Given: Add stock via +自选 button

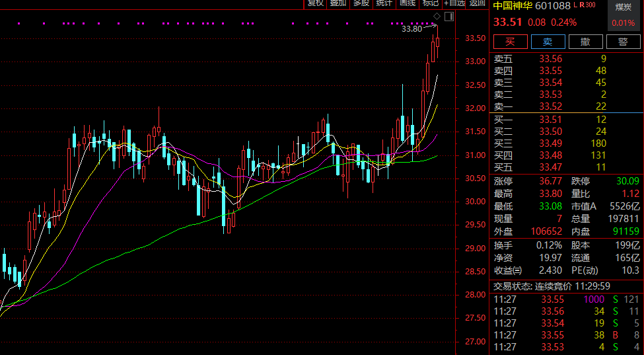Looking at the screenshot, I should (x=454, y=3).
